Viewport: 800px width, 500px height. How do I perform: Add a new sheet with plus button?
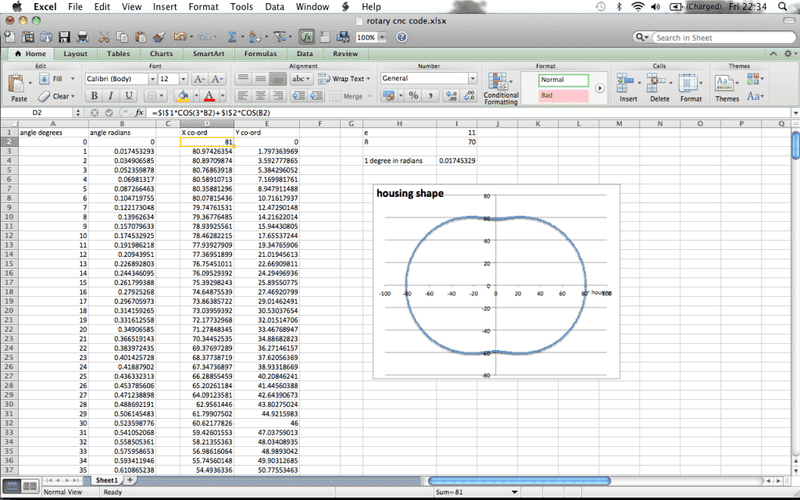131,480
